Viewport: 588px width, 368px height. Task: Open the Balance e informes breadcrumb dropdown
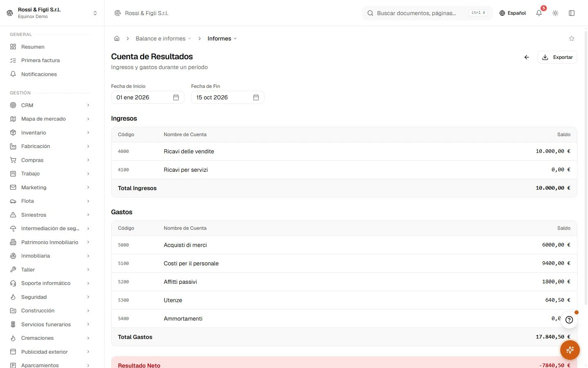(163, 38)
